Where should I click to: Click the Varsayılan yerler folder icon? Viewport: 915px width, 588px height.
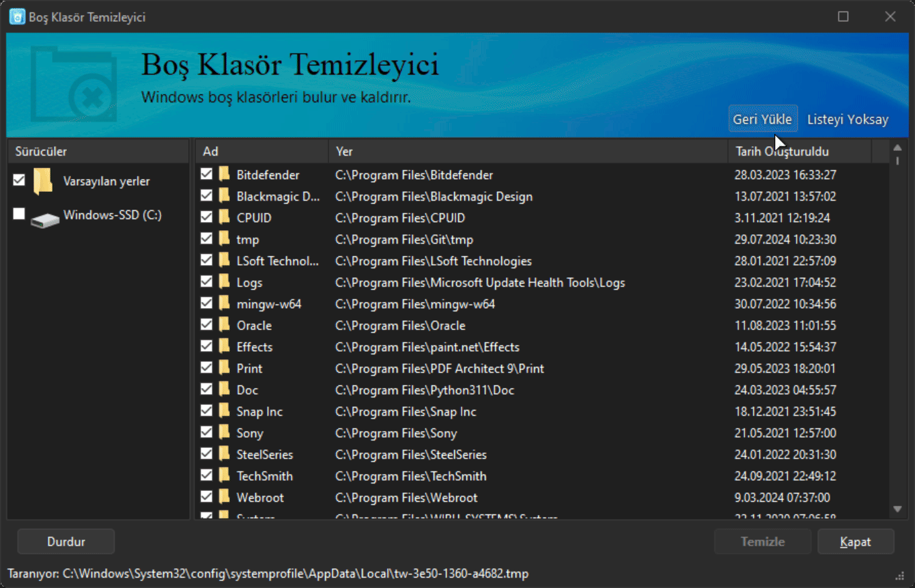[43, 181]
